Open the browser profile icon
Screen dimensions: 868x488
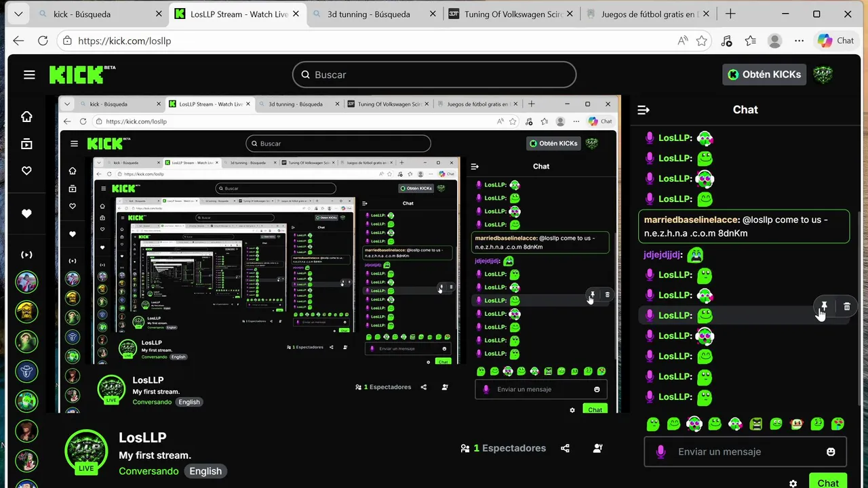[775, 41]
